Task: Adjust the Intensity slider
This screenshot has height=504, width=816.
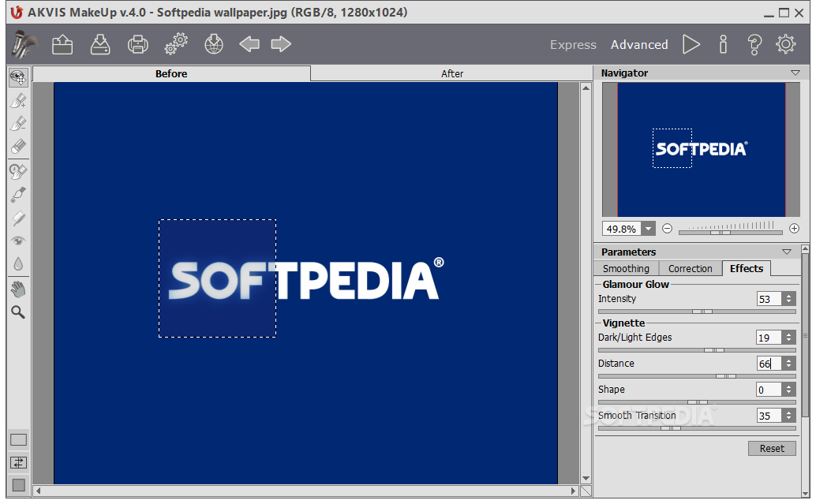Action: pyautogui.click(x=697, y=312)
